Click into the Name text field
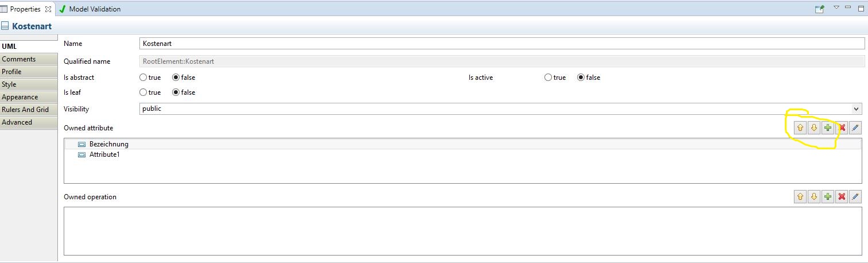 [502, 43]
